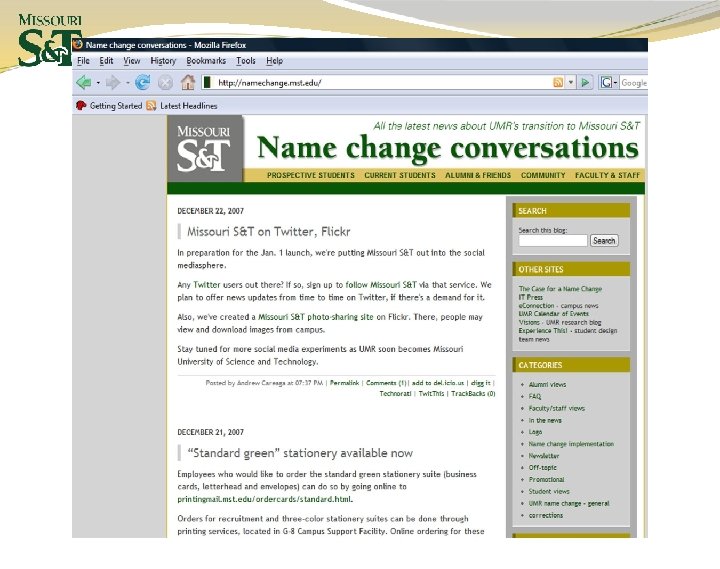This screenshot has height=569, width=720.
Task: Open the Alumni views category
Action: coord(547,384)
